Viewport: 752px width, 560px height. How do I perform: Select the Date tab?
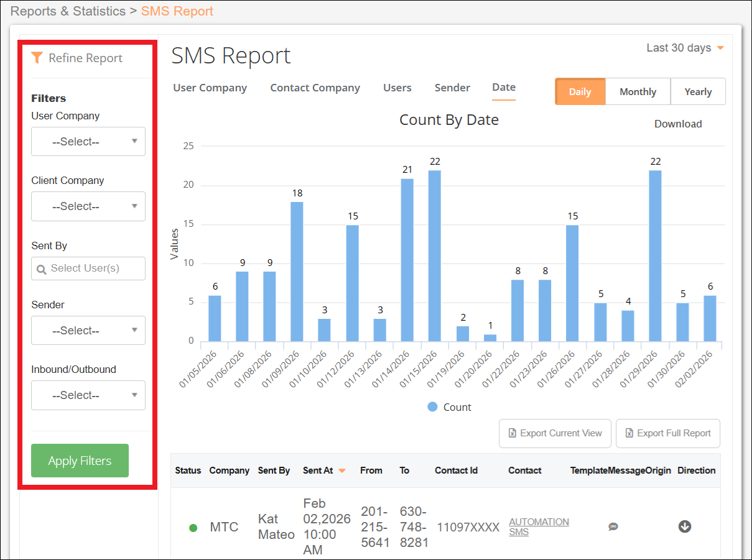(x=504, y=88)
